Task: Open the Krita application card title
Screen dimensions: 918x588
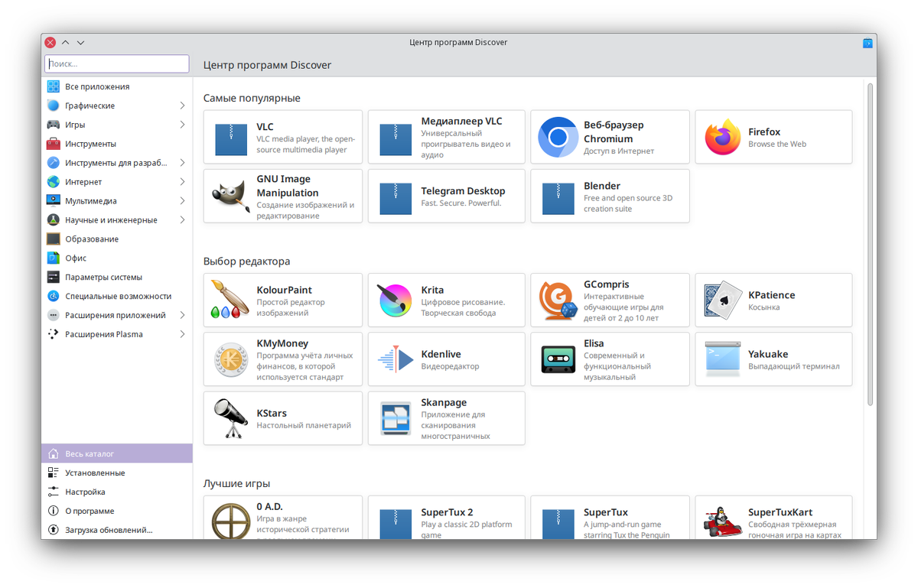Action: click(432, 290)
